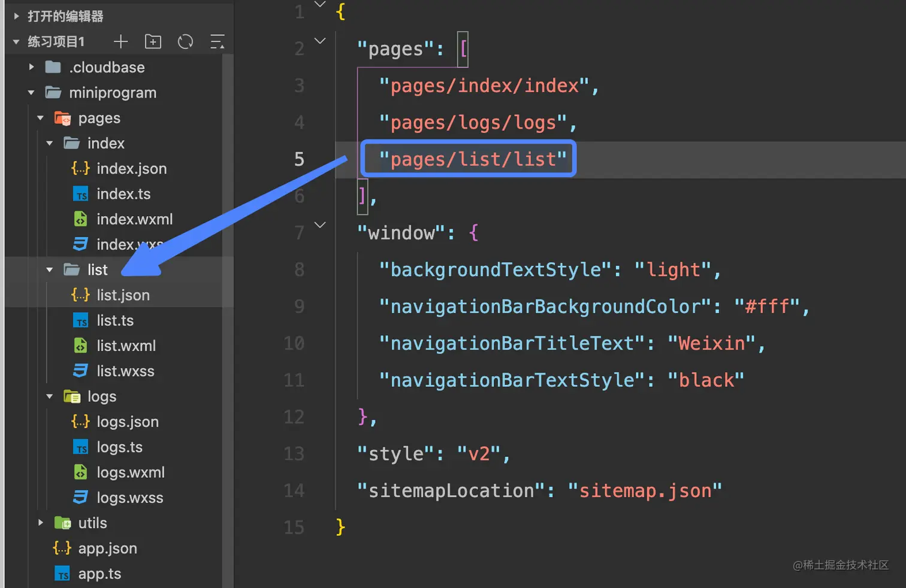Click the yellow logs folder icon
Image resolution: width=906 pixels, height=588 pixels.
coord(72,396)
